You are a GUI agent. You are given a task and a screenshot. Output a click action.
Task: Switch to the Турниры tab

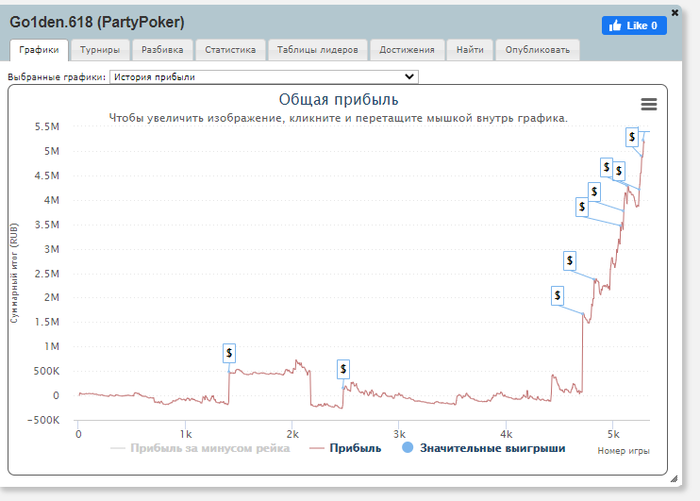point(100,50)
